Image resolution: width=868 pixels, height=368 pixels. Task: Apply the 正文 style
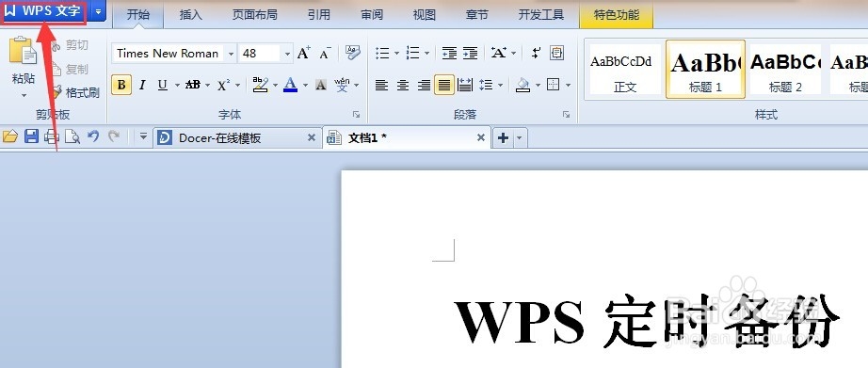click(625, 69)
